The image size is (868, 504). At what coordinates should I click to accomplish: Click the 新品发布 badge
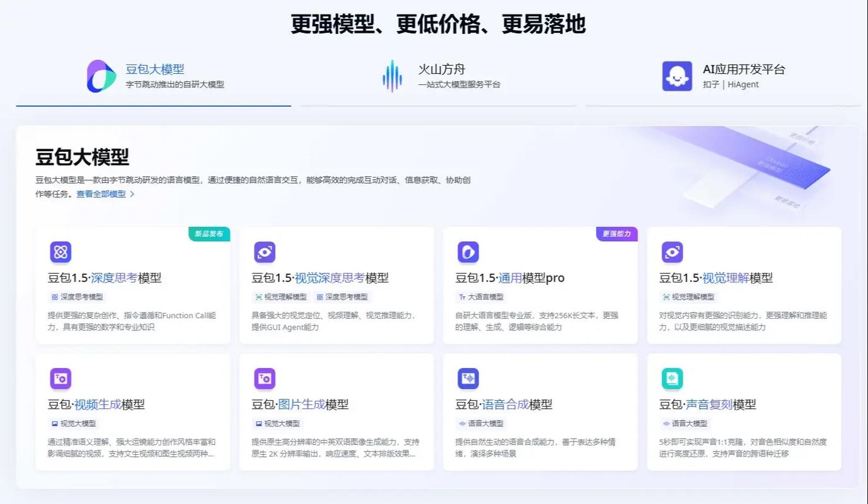(209, 234)
